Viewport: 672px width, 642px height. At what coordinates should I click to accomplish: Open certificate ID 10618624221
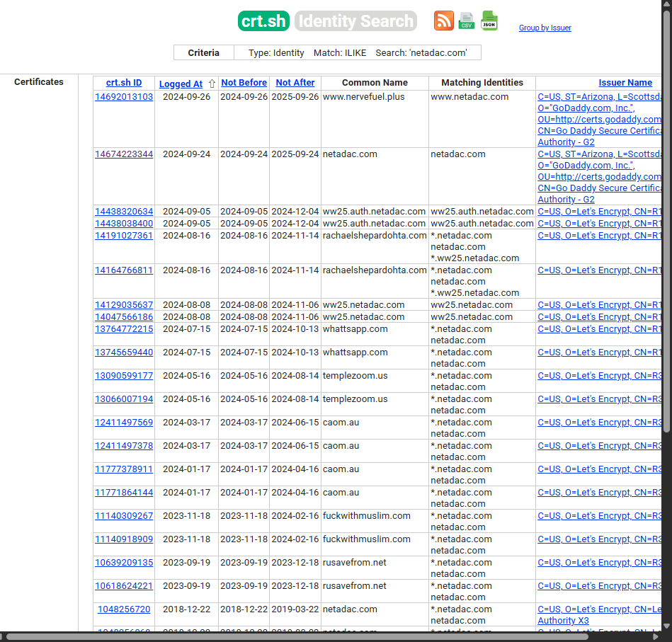(124, 586)
